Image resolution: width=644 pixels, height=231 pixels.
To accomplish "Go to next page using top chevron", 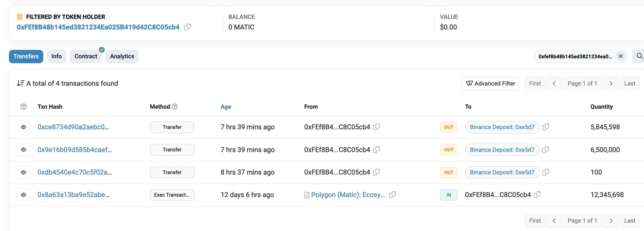I will pyautogui.click(x=611, y=84).
